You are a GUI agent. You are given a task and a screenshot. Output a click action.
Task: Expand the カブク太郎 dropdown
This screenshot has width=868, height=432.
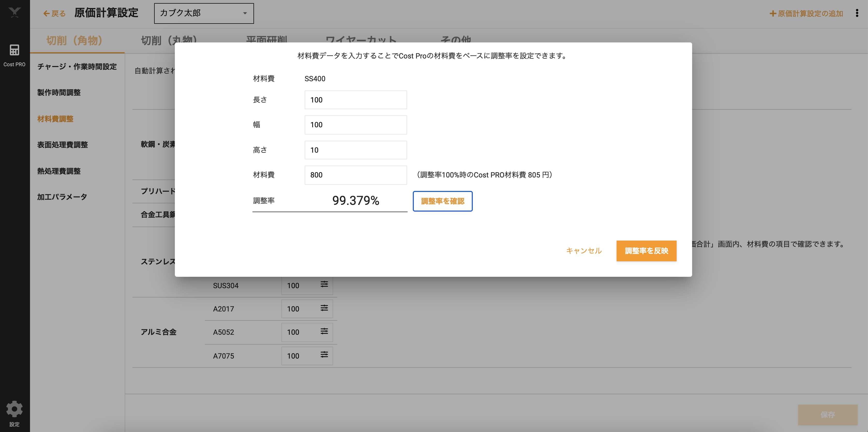(204, 13)
